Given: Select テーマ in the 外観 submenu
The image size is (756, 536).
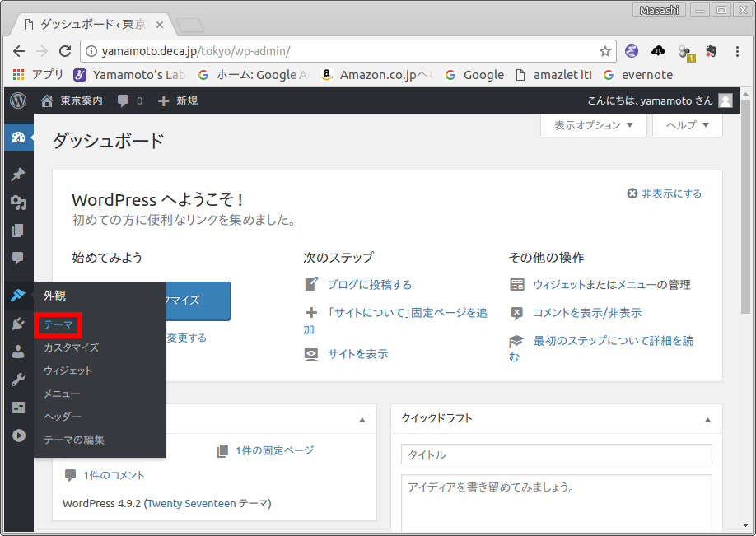Looking at the screenshot, I should point(58,325).
